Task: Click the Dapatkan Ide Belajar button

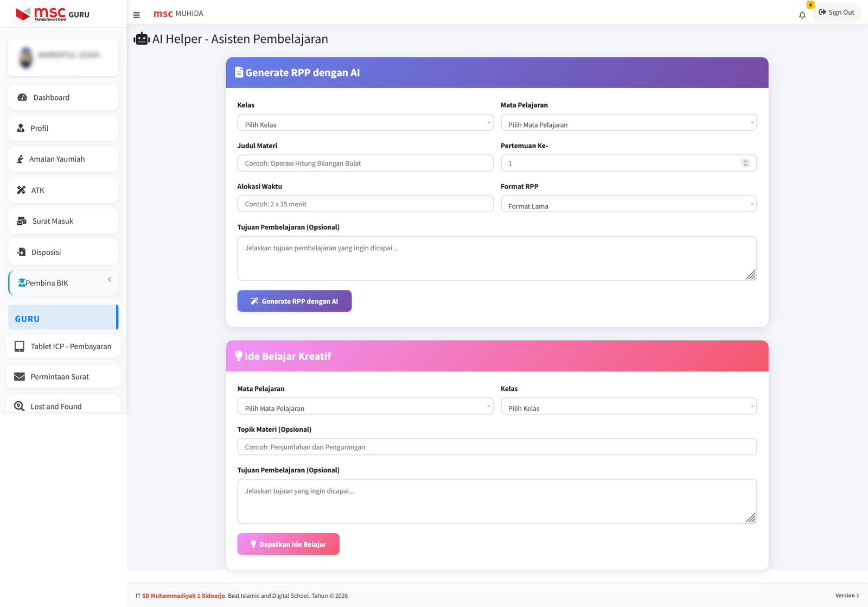Action: 288,544
